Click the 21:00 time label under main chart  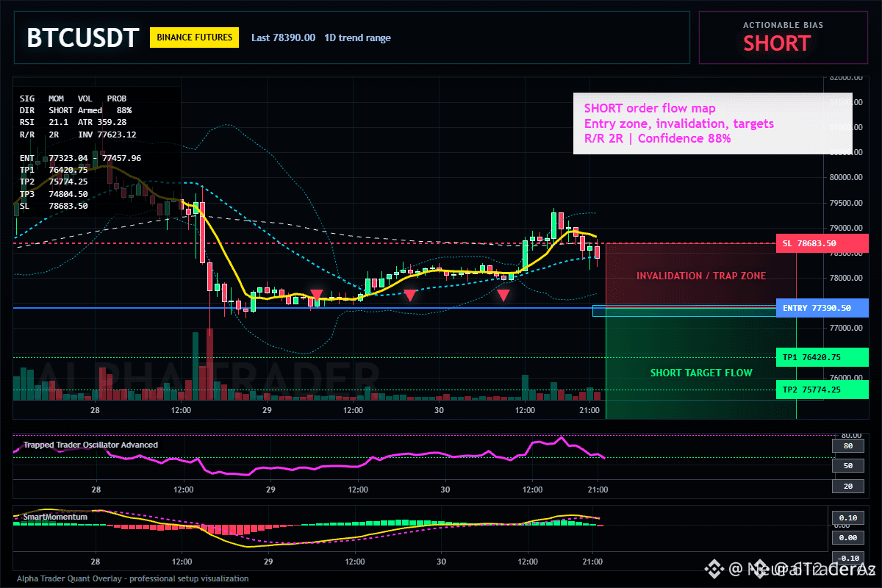pyautogui.click(x=589, y=410)
